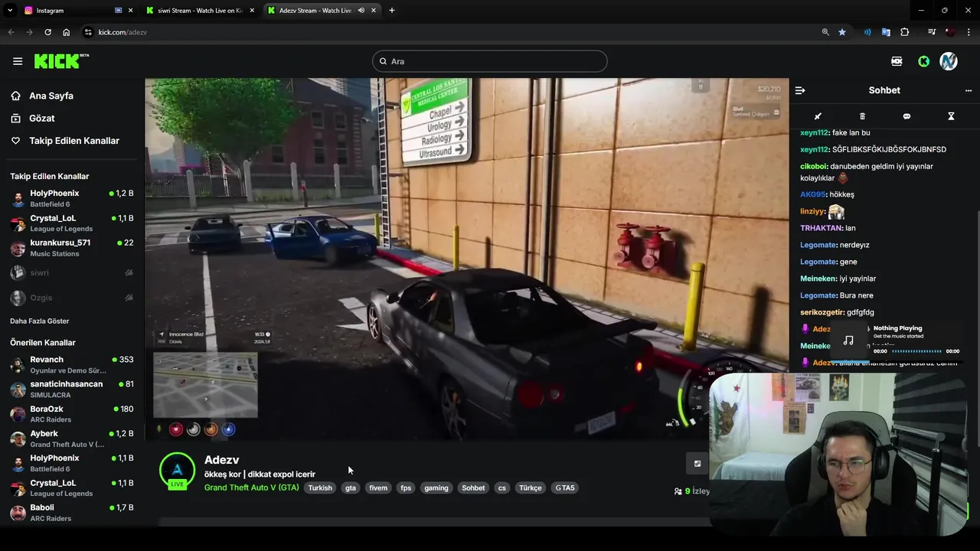The image size is (980, 551).
Task: Open the browser extensions puzzle icon
Action: tap(905, 32)
